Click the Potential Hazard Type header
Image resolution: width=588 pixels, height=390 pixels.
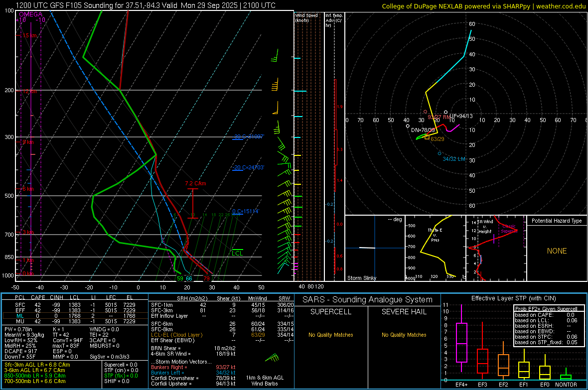(557, 221)
